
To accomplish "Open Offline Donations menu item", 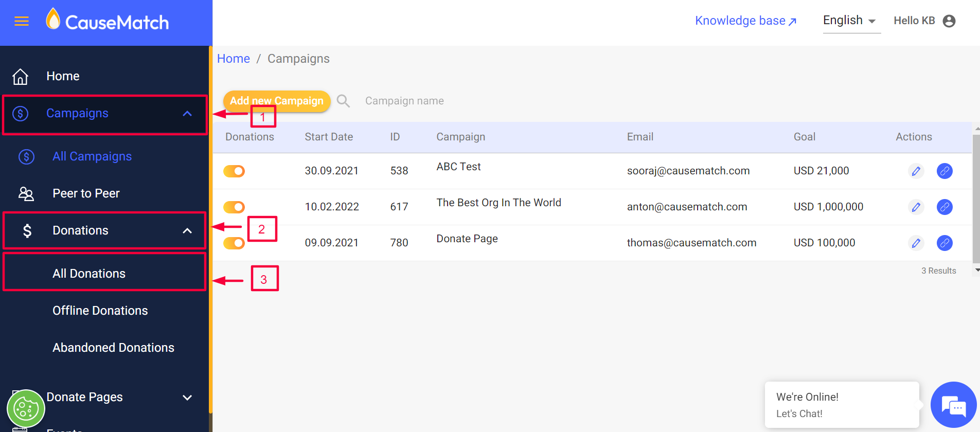I will pos(100,311).
